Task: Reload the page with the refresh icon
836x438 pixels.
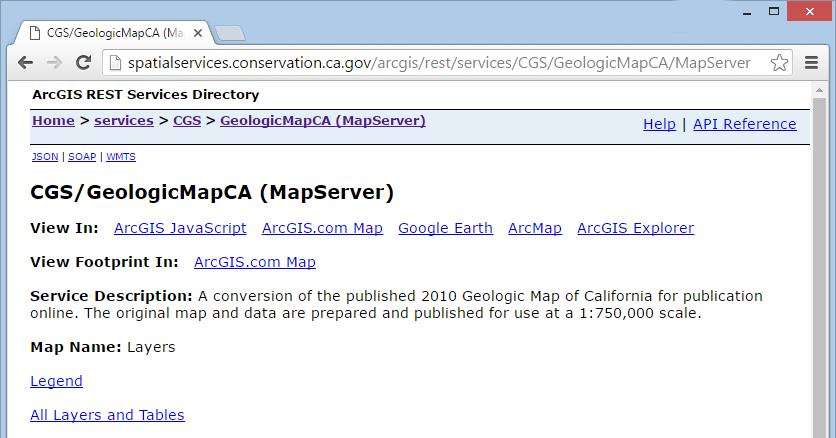Action: coord(83,63)
